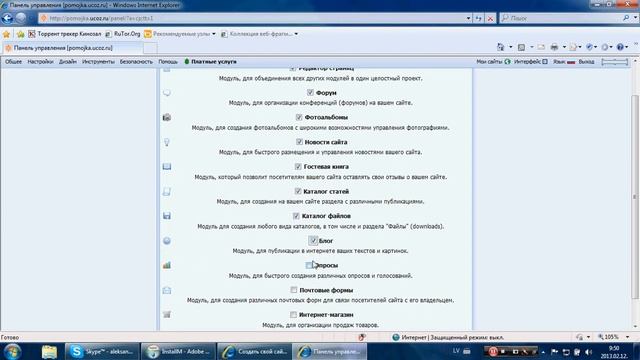Uncheck the Форум module checkbox

click(310, 93)
